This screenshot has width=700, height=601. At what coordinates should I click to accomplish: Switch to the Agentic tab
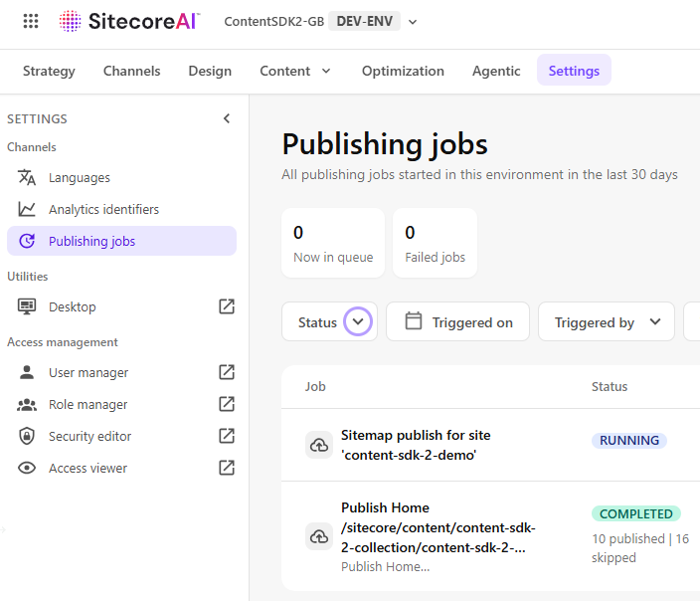(x=496, y=71)
